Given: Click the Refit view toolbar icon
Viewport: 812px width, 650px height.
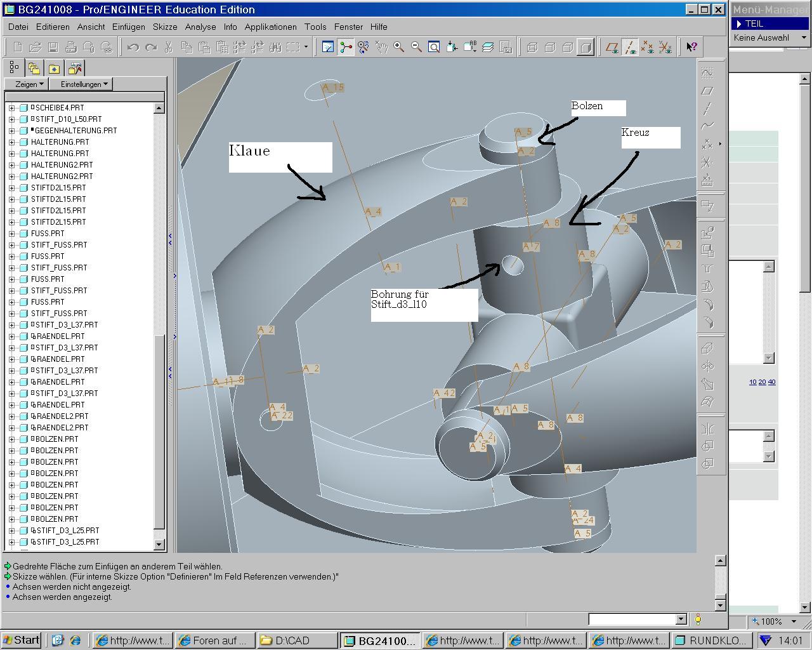Looking at the screenshot, I should (434, 47).
